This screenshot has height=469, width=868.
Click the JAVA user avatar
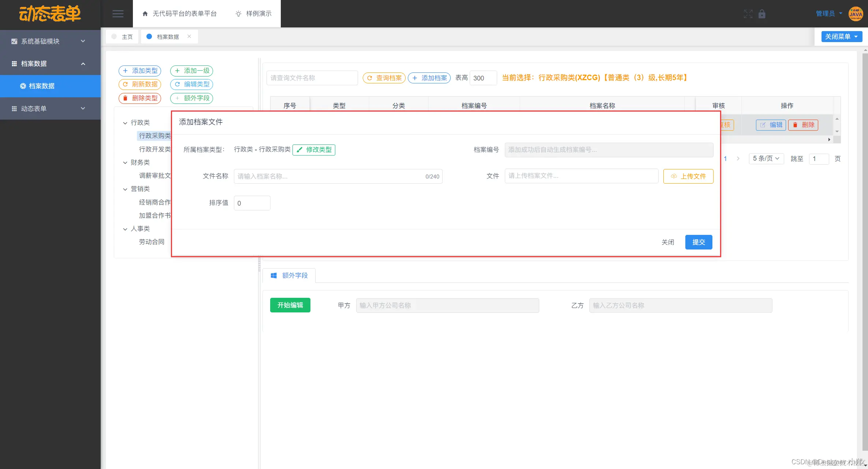(x=856, y=14)
